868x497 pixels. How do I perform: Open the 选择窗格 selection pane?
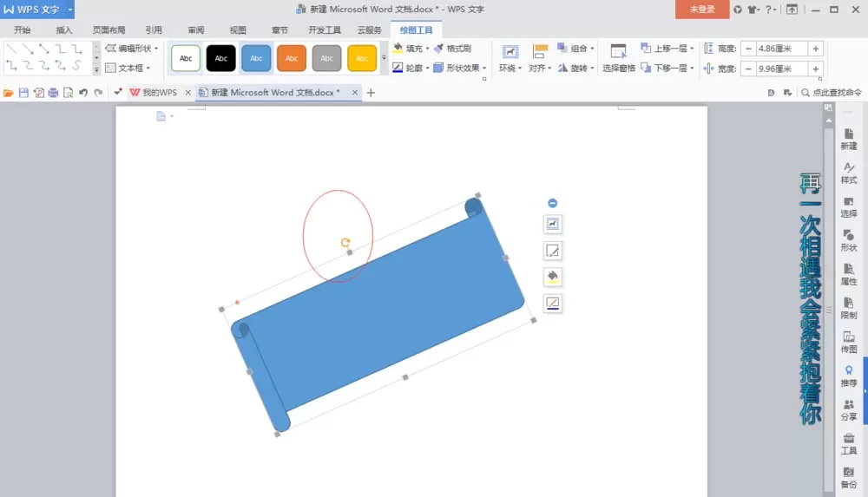click(x=618, y=59)
